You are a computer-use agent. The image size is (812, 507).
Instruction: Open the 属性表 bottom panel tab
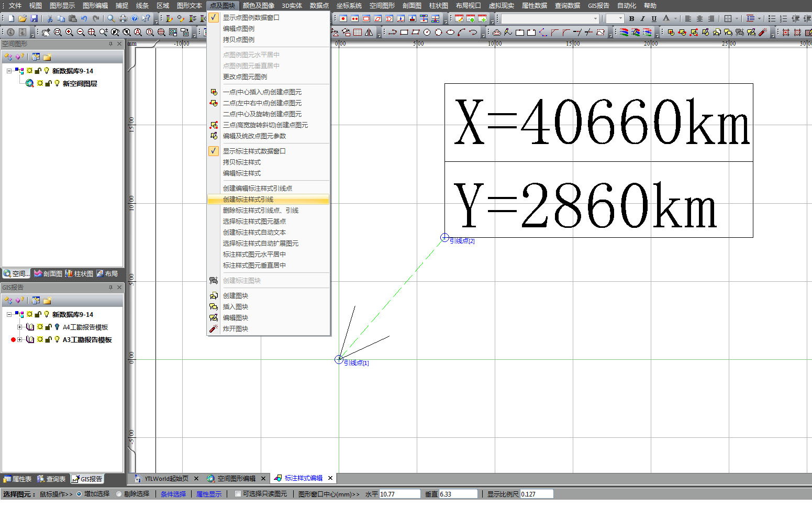[x=17, y=479]
